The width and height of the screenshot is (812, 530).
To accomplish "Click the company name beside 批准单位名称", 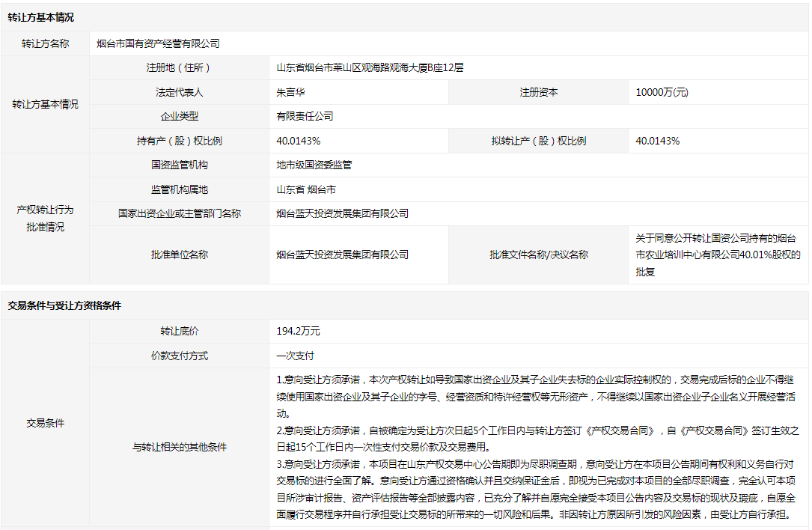I will pos(342,255).
